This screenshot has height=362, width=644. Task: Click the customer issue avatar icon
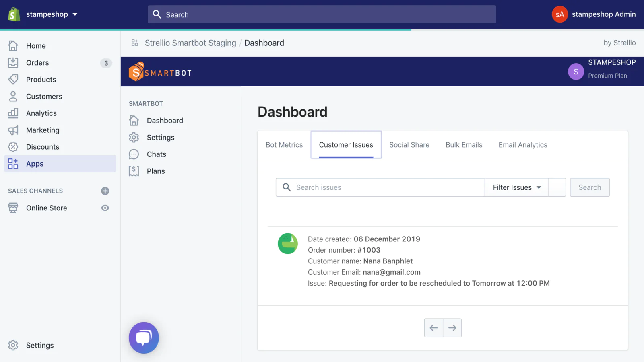pos(288,244)
